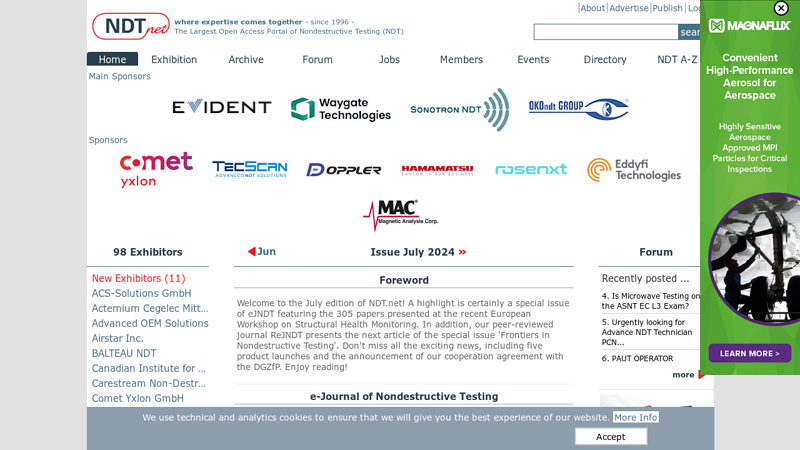Open the Eddyfi Technologies sponsor logo
This screenshot has width=800, height=450.
634,170
